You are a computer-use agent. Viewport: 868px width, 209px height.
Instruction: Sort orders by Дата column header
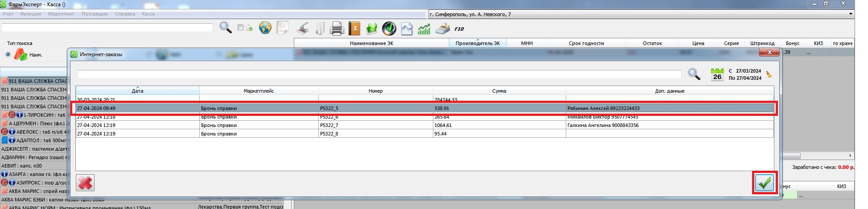(x=137, y=91)
